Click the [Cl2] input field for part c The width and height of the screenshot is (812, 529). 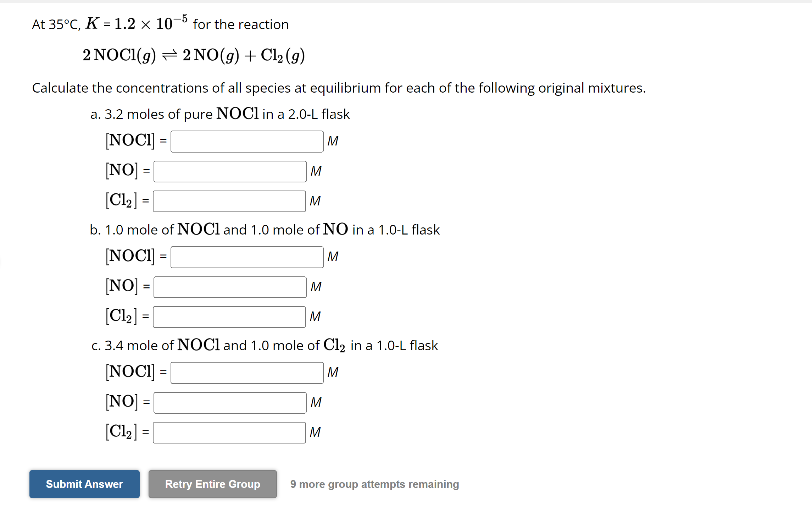pyautogui.click(x=229, y=432)
